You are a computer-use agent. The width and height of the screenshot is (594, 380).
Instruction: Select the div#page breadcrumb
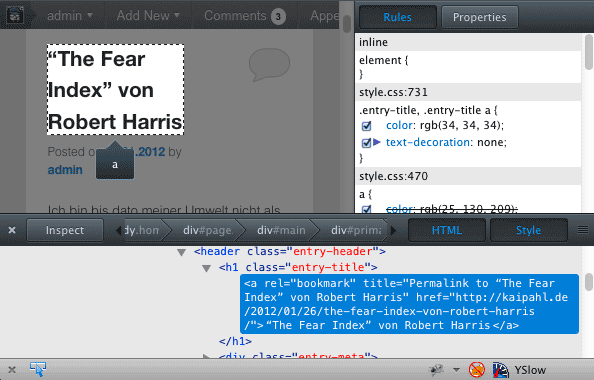[x=207, y=230]
